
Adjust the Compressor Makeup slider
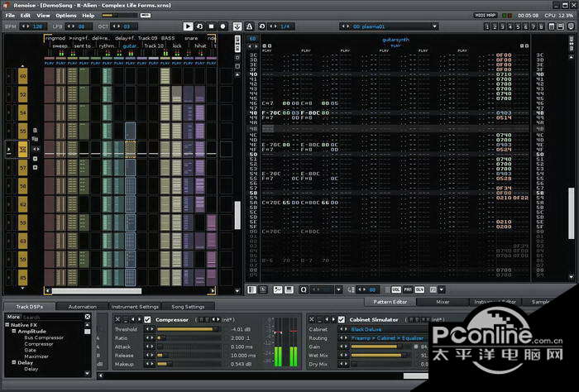(189, 364)
